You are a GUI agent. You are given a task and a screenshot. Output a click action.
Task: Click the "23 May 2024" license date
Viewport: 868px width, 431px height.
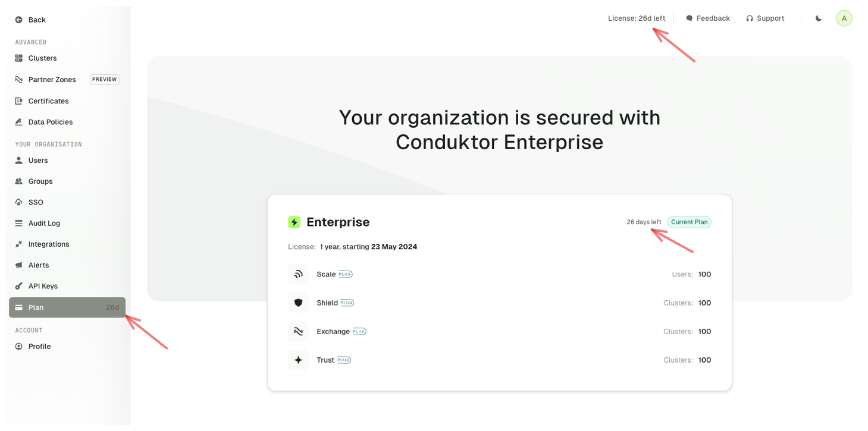394,247
